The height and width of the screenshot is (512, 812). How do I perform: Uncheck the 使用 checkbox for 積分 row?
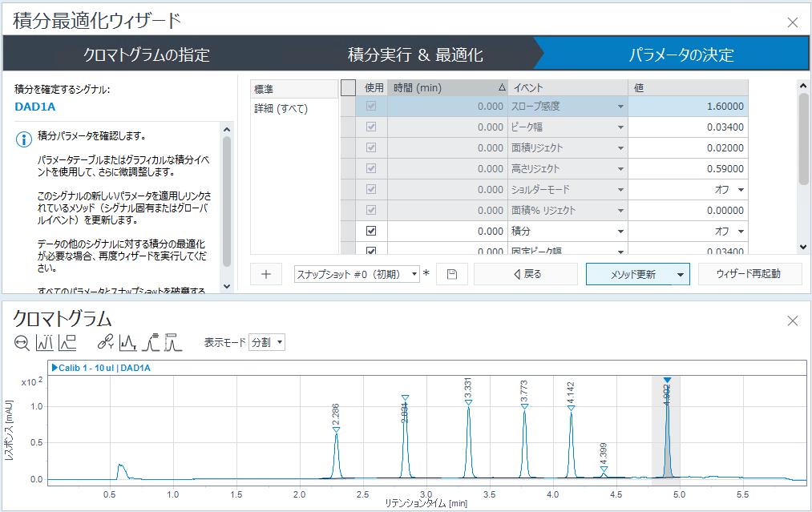click(371, 231)
